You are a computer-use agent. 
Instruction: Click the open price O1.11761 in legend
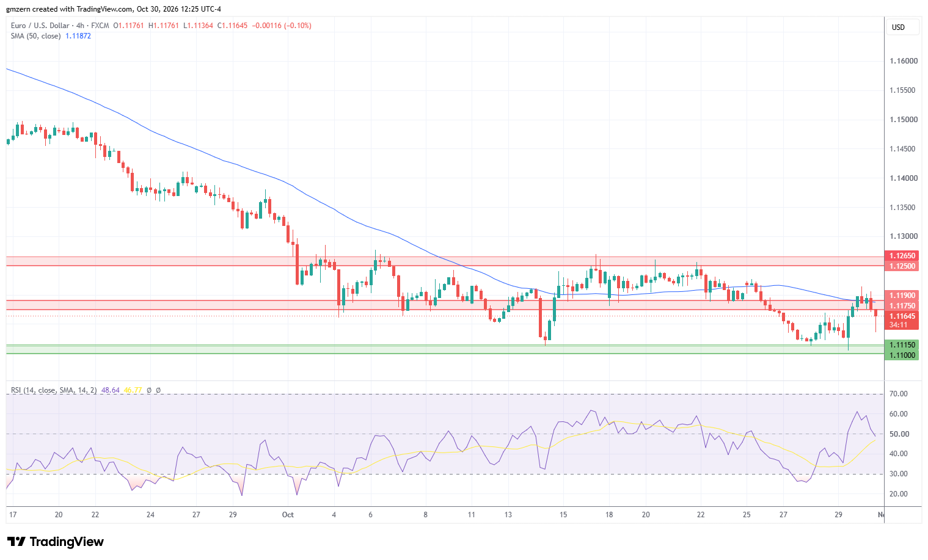129,26
